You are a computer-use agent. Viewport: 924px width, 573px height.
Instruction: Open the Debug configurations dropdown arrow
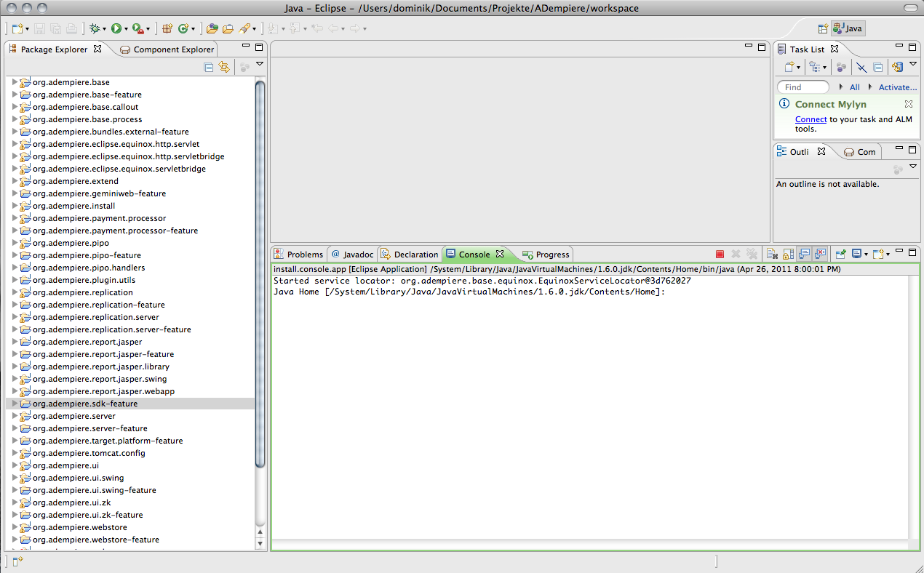click(x=104, y=29)
